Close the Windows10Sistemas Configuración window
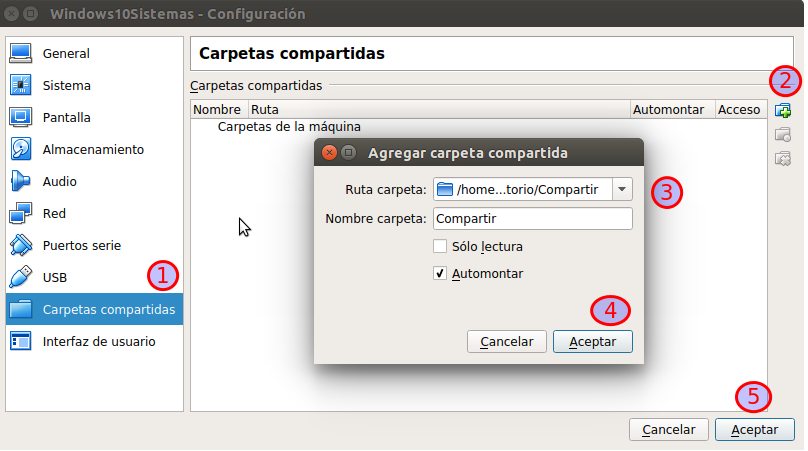The width and height of the screenshot is (808, 451). tap(11, 13)
